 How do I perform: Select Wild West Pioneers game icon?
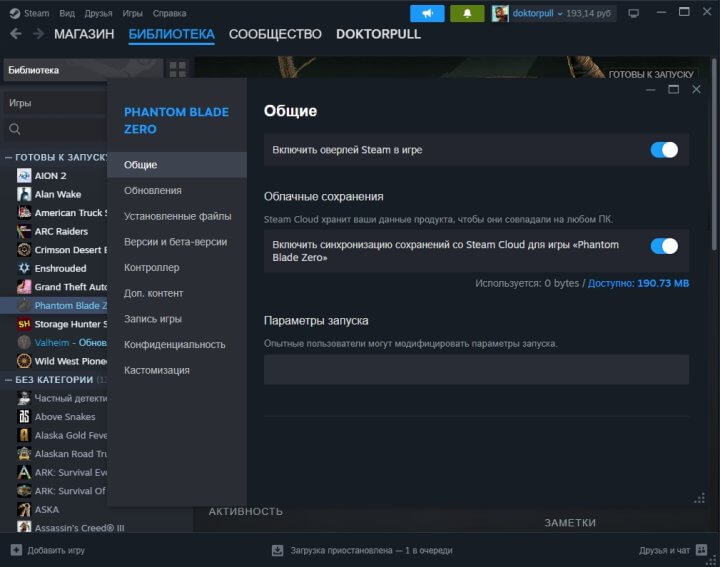[x=24, y=361]
